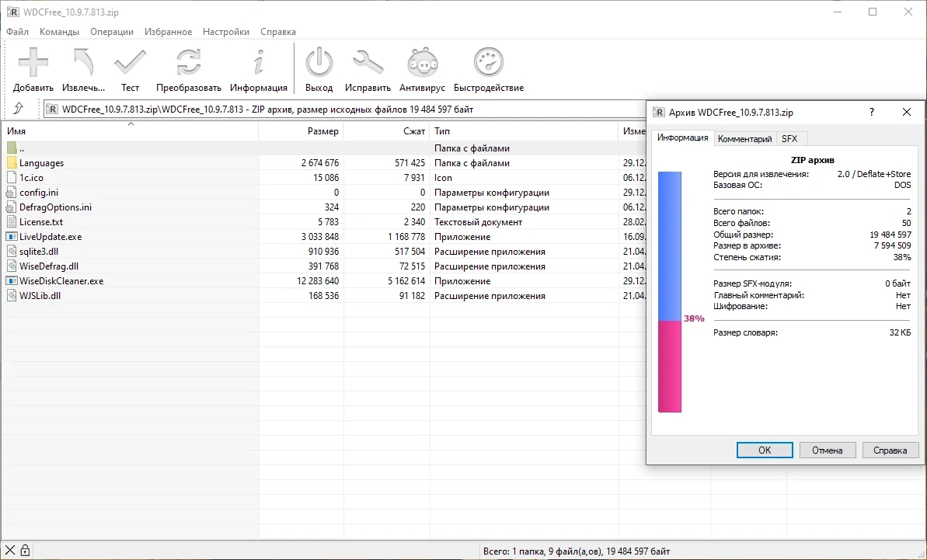Close the archive information dialog
This screenshot has height=560, width=927.
click(x=907, y=113)
